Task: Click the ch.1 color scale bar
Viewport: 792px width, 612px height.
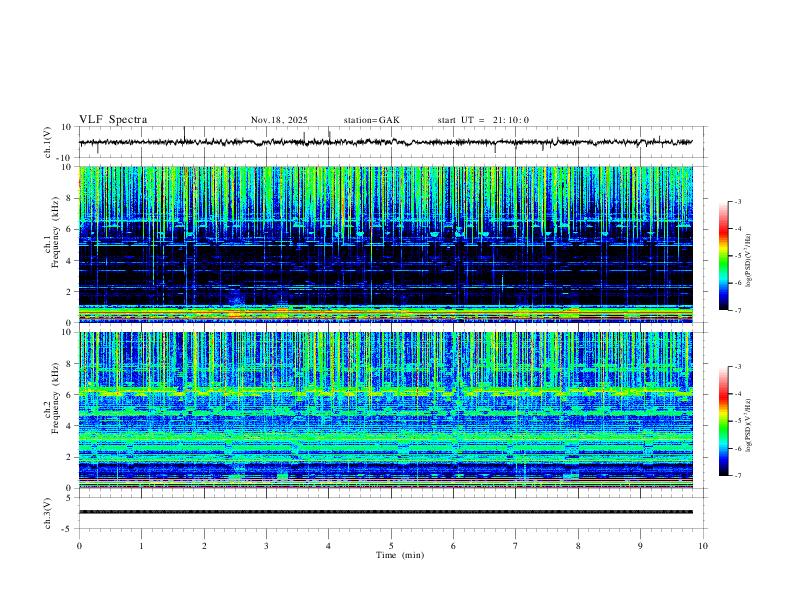Action: 724,256
